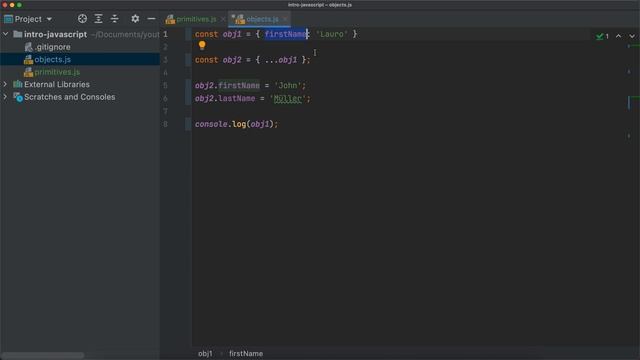This screenshot has width=640, height=360.
Task: Select Scratches and Consoles item
Action: tap(69, 97)
